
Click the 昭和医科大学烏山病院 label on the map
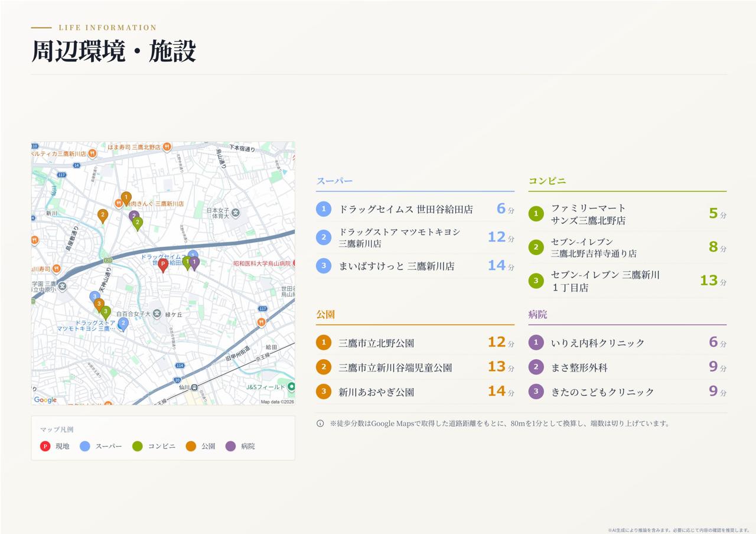[x=262, y=263]
